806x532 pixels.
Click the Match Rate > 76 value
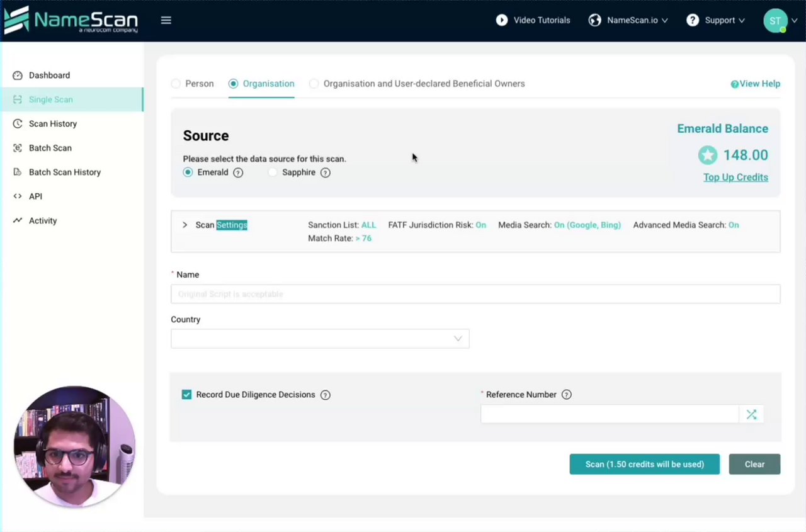(x=363, y=239)
